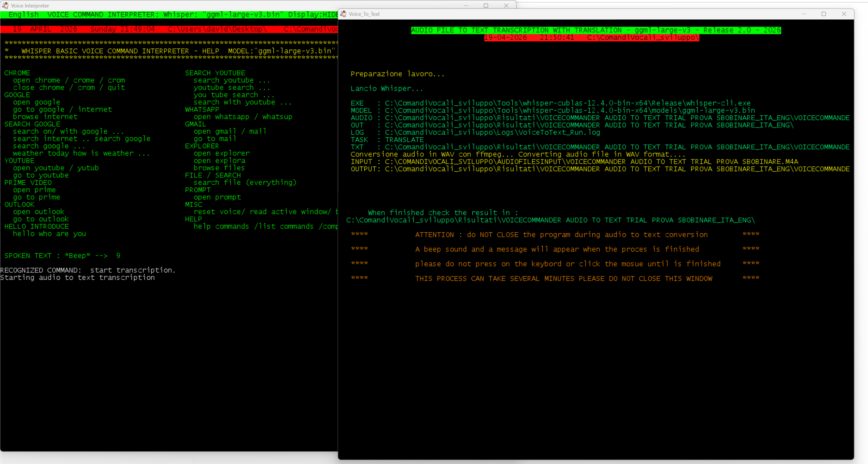Maximize the Voice_To_Text window

click(x=824, y=14)
